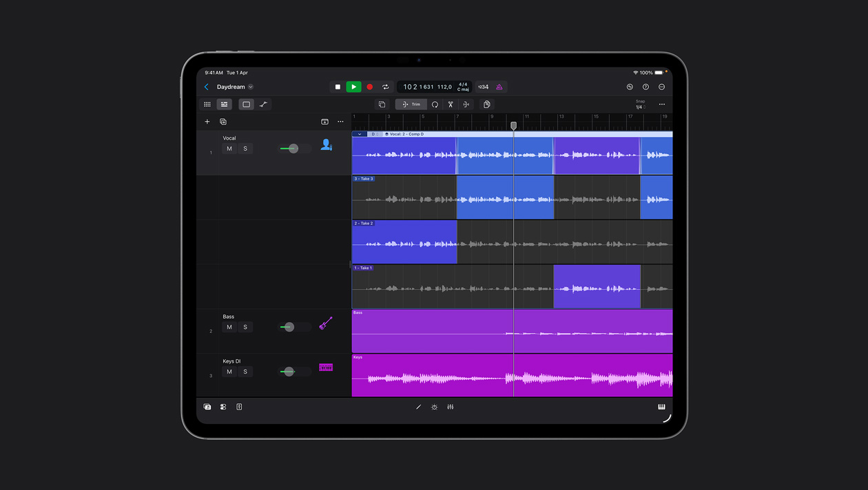
Task: Select the automation curve tool icon
Action: (263, 104)
